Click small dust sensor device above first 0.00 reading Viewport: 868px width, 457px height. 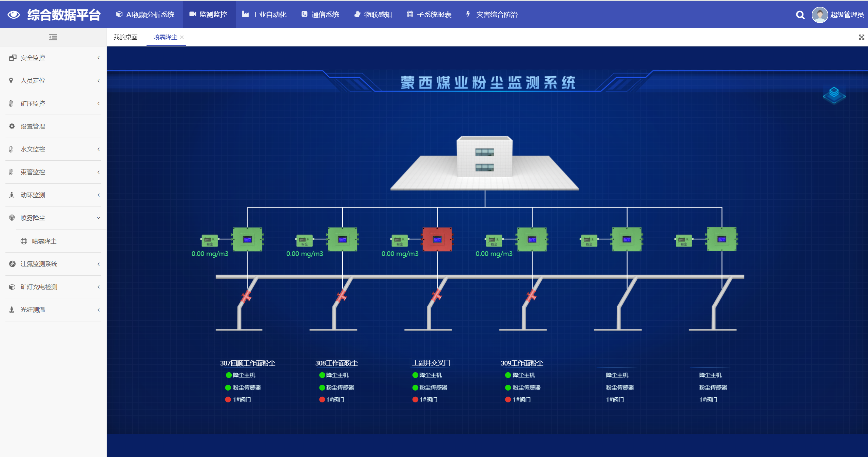(x=209, y=240)
